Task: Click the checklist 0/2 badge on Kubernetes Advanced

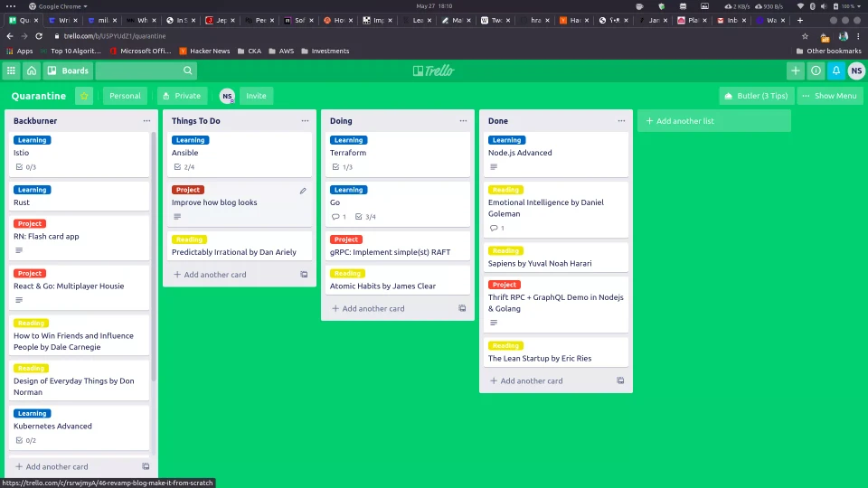Action: point(26,440)
